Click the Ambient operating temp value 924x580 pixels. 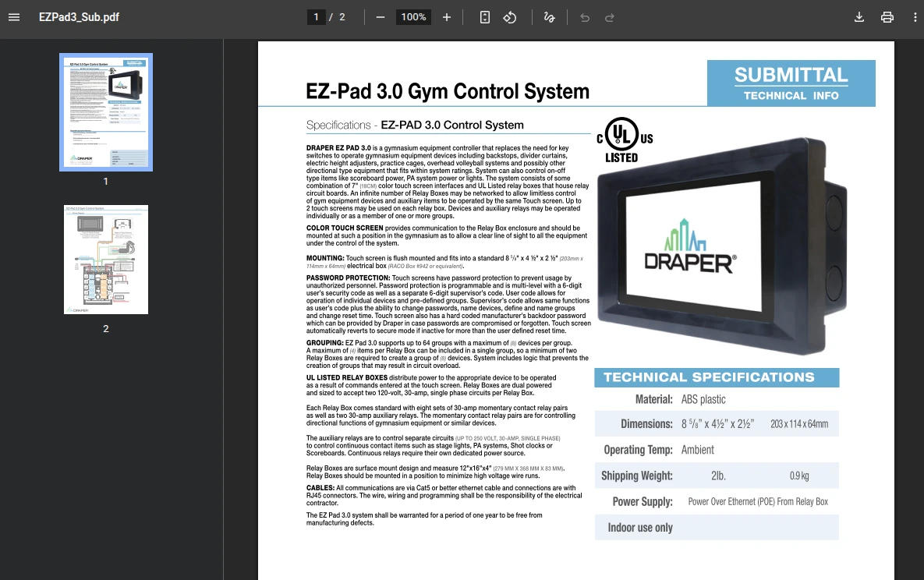697,450
